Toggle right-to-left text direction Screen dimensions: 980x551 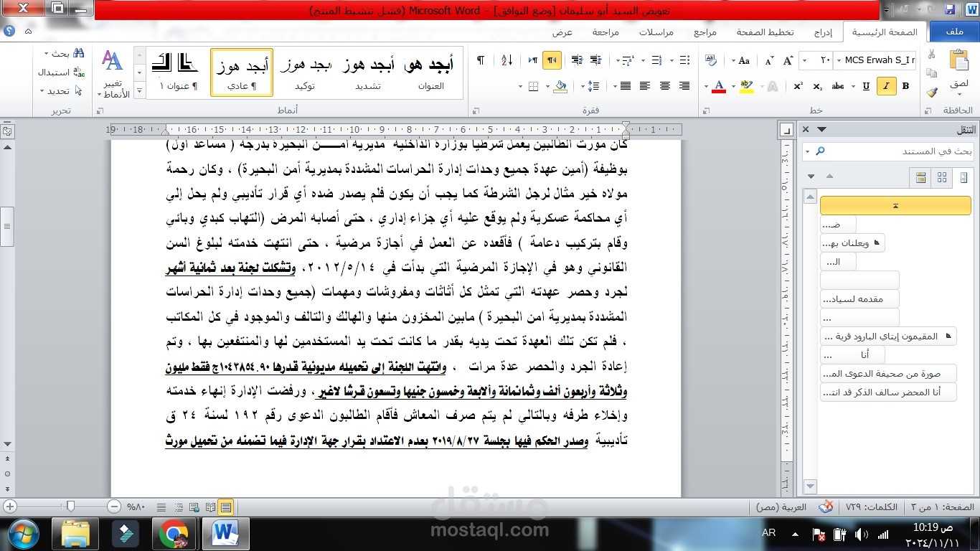point(552,60)
